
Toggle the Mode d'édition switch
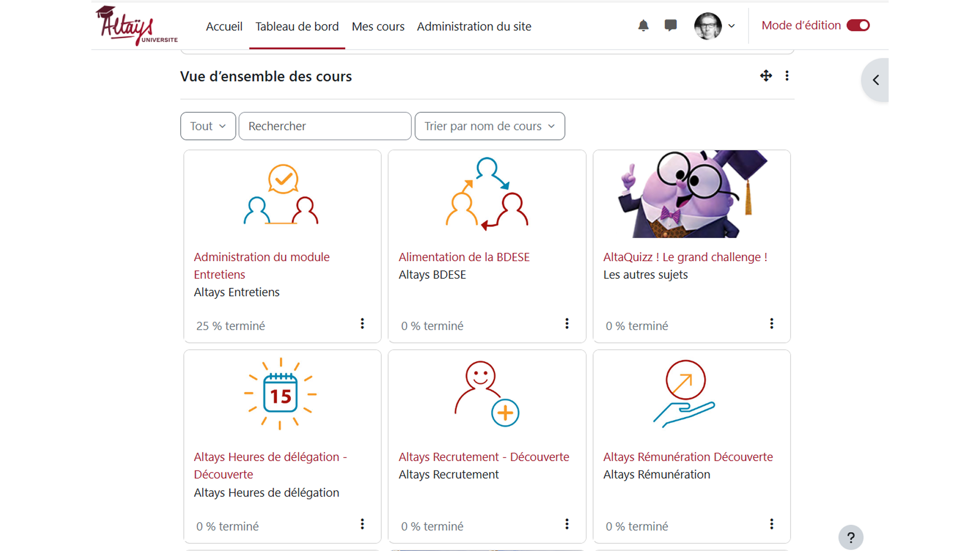click(858, 26)
